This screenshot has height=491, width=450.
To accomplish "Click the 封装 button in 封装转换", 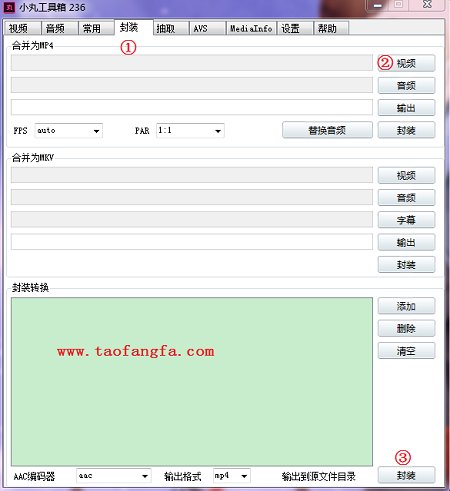I will pos(406,475).
